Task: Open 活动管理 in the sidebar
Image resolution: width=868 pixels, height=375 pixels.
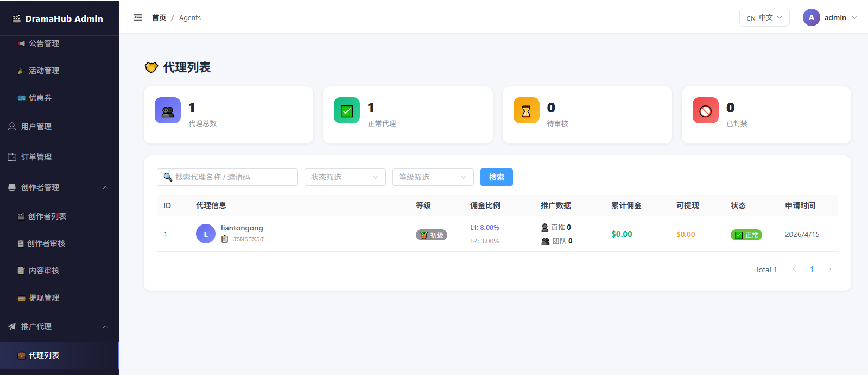Action: [x=60, y=71]
